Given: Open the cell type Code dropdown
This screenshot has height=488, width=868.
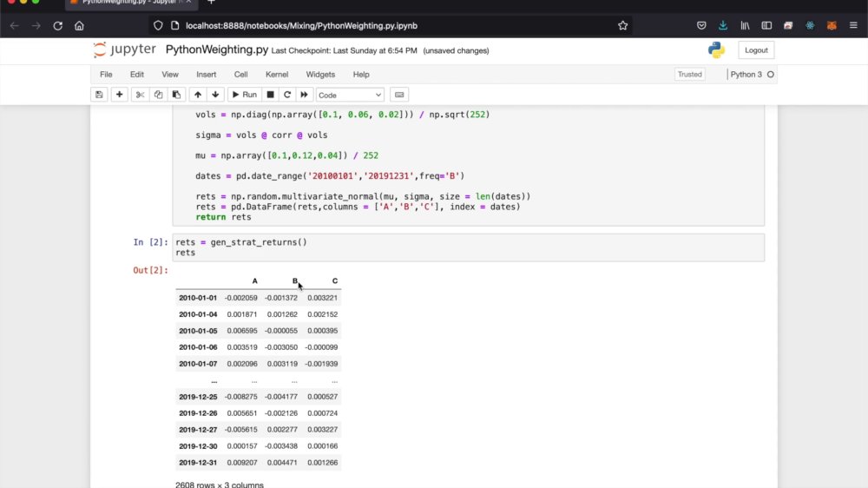Looking at the screenshot, I should [350, 96].
